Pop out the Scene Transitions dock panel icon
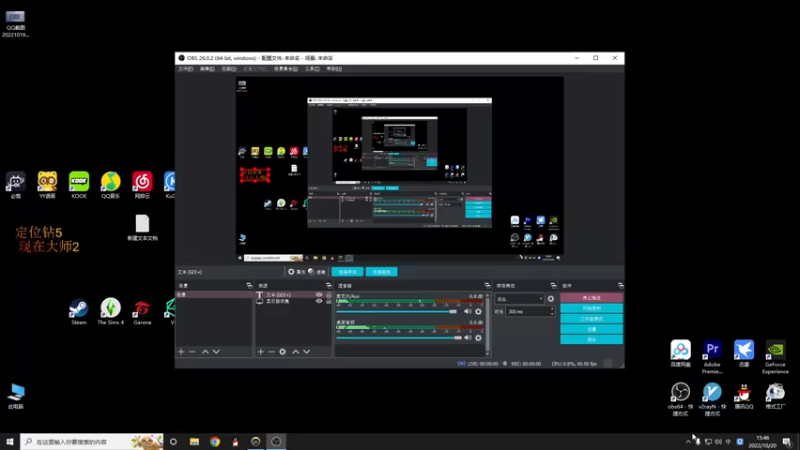The width and height of the screenshot is (800, 450). coord(553,286)
